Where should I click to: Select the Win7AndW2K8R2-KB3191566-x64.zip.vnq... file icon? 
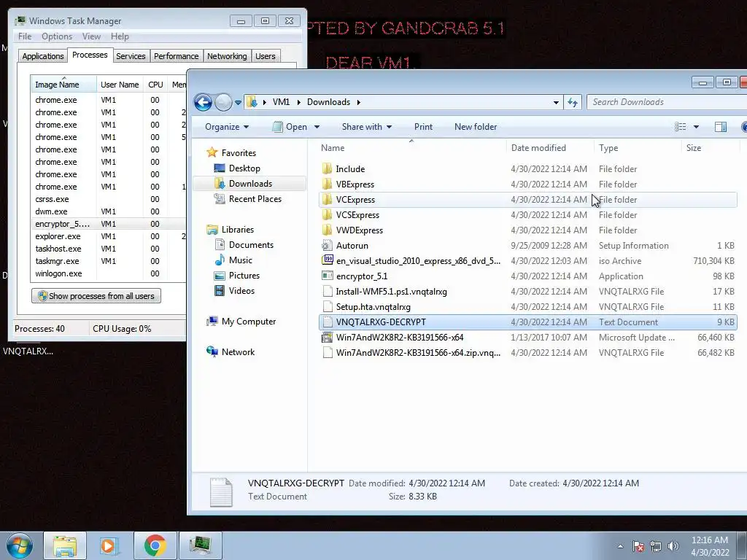tap(328, 352)
